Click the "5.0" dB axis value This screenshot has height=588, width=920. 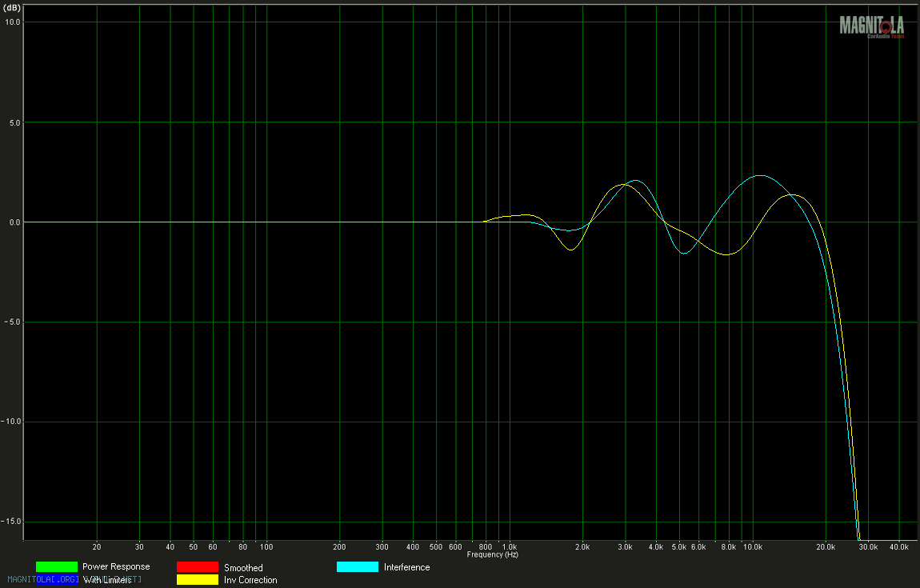[14, 122]
